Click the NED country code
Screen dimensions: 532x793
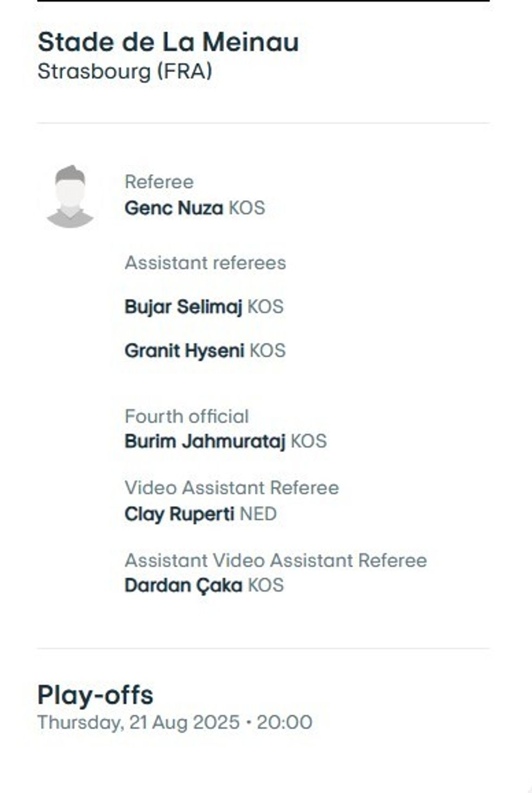pyautogui.click(x=258, y=514)
